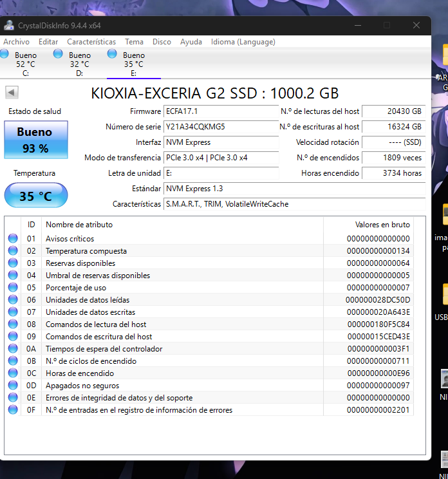Click host writes value 16324 GB

(394, 127)
